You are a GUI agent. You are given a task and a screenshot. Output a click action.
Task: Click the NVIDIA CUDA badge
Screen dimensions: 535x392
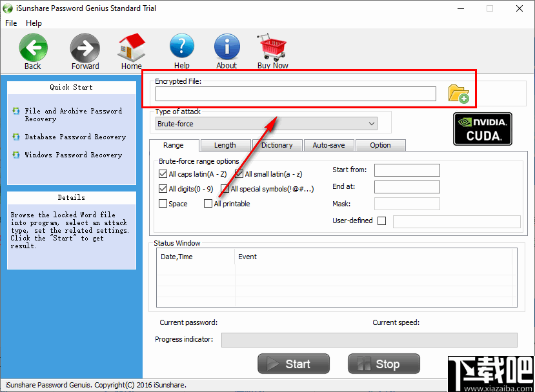point(483,129)
